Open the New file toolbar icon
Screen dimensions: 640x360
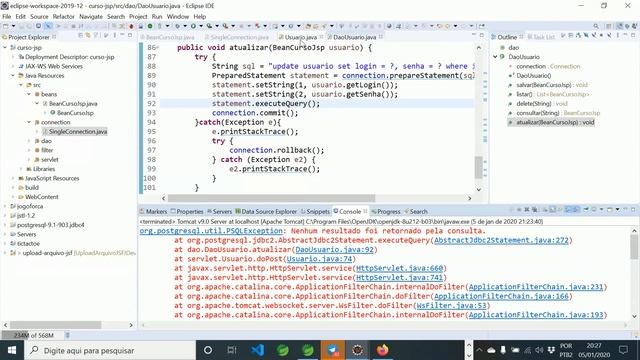pos(6,26)
